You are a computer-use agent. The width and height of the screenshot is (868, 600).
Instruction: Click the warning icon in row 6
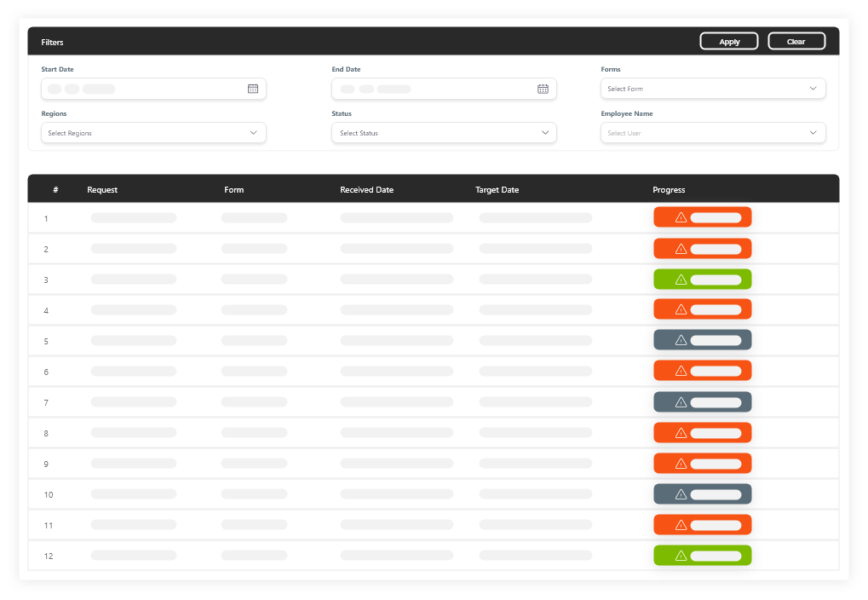click(681, 371)
